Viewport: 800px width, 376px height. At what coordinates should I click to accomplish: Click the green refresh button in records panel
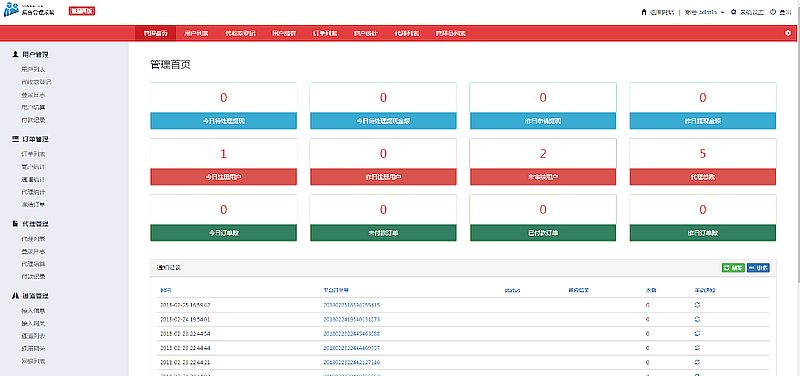pos(733,268)
